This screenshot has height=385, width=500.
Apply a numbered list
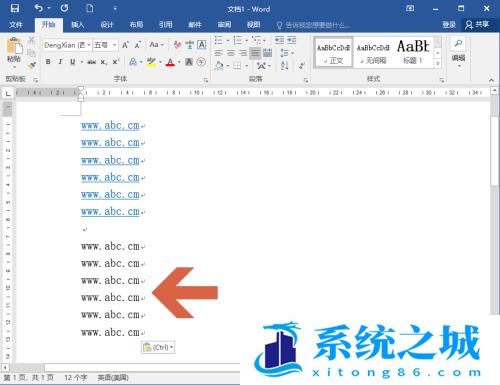pos(237,40)
